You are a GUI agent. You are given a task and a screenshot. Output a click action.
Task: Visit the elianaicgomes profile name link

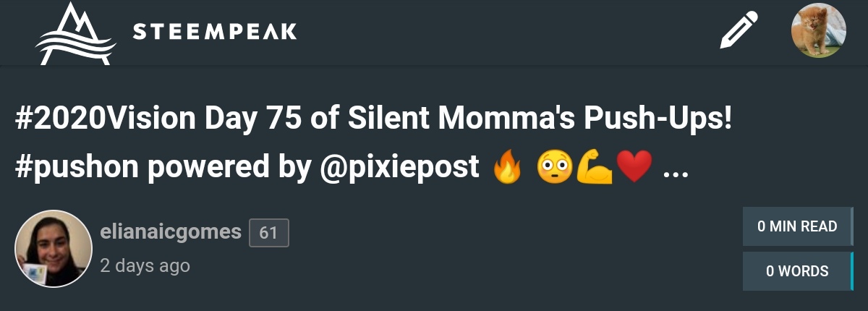(171, 232)
